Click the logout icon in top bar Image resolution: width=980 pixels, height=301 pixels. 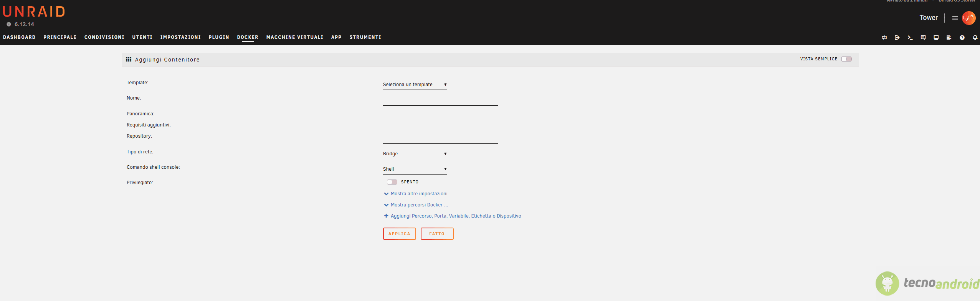tap(897, 37)
